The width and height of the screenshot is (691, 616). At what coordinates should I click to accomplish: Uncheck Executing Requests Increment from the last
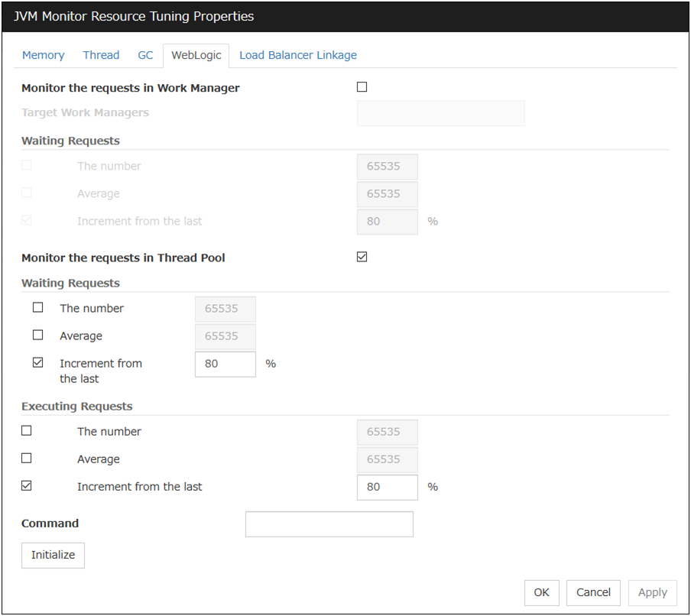point(27,486)
